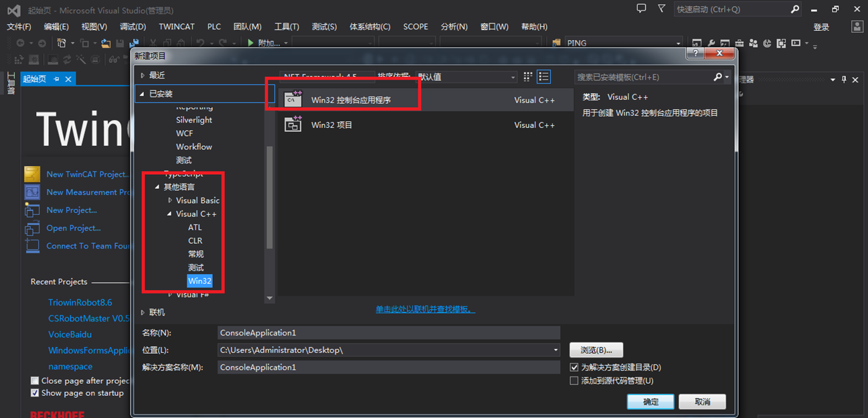Image resolution: width=868 pixels, height=418 pixels.
Task: Click the 单击此处以联机查找模板 link
Action: (425, 309)
